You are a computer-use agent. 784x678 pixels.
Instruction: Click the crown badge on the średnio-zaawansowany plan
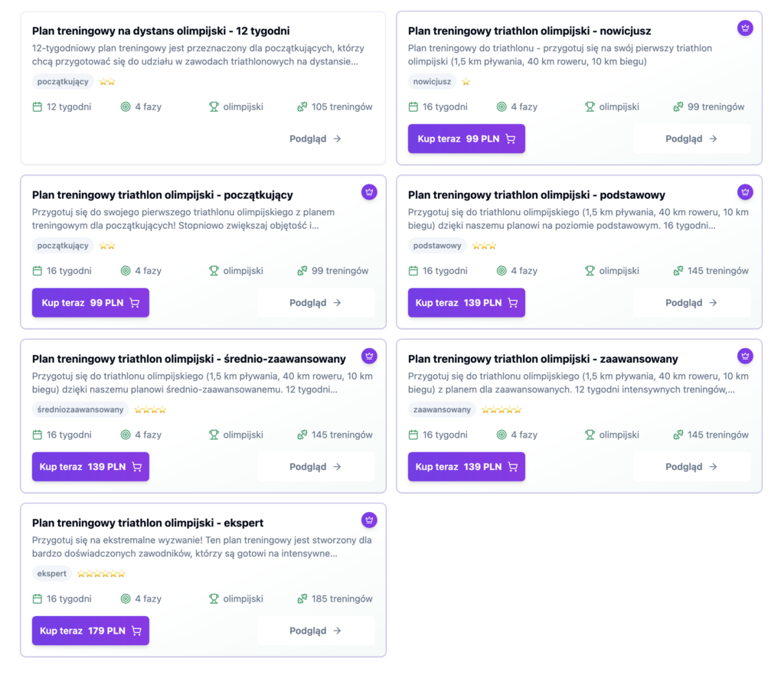pos(369,357)
